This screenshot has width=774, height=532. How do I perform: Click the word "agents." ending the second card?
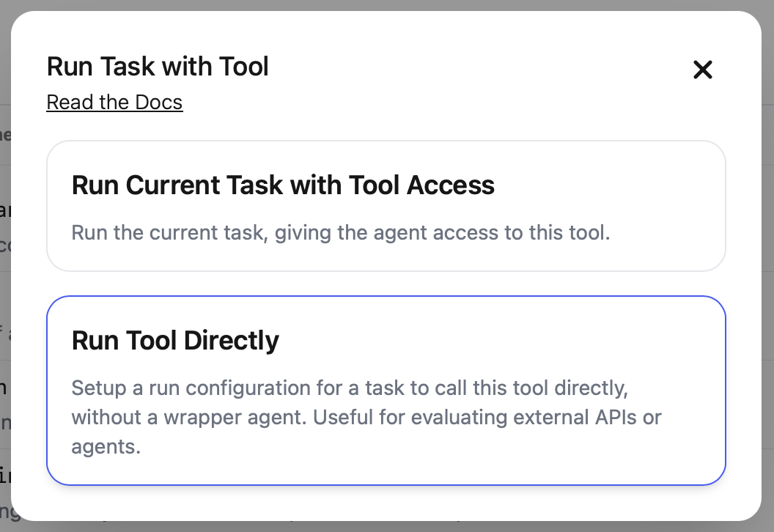[106, 446]
